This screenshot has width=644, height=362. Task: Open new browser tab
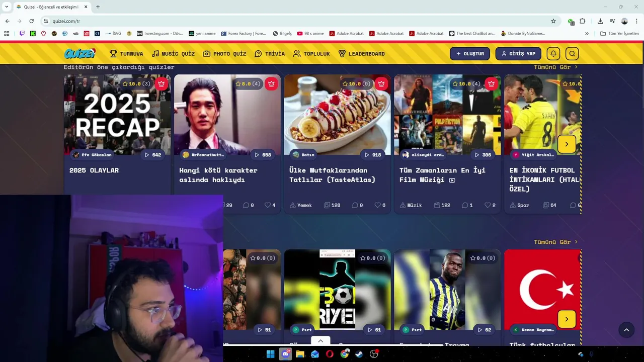tap(98, 7)
